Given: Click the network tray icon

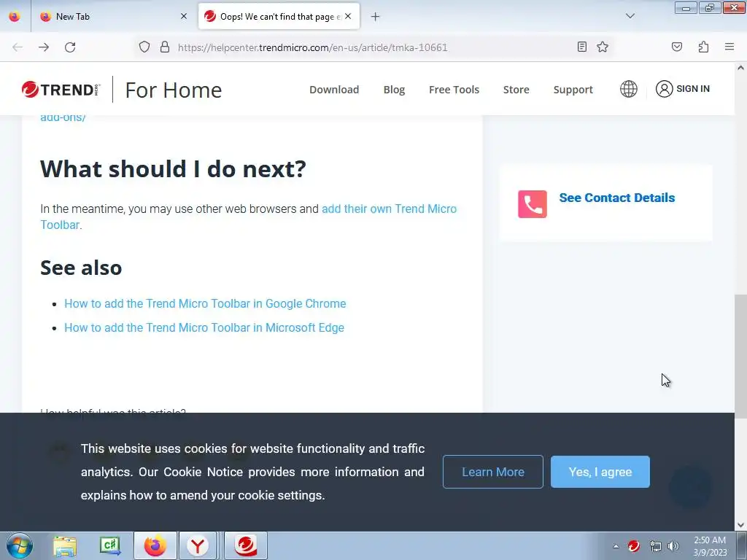Looking at the screenshot, I should coord(656,546).
